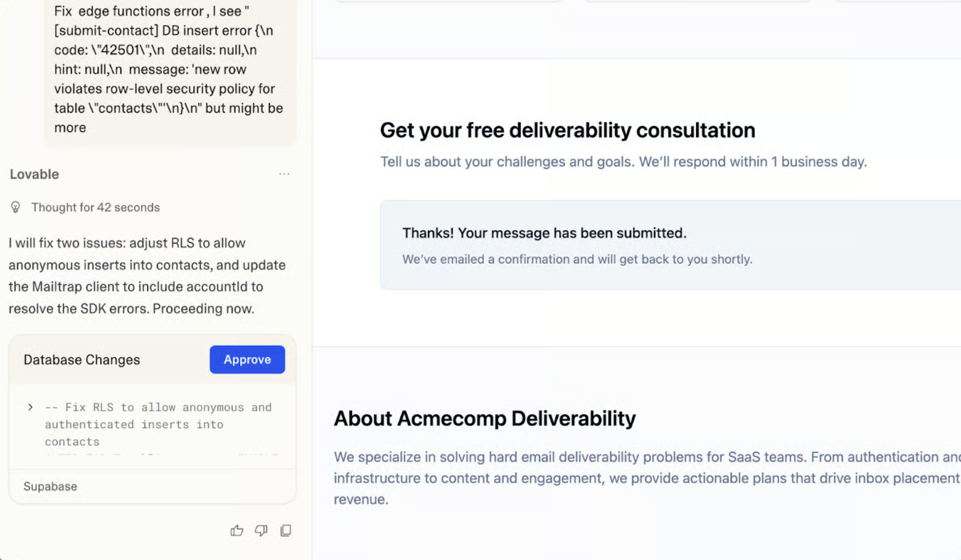Click the "Thanks! Your message has been submitted." text
961x560 pixels.
[544, 233]
